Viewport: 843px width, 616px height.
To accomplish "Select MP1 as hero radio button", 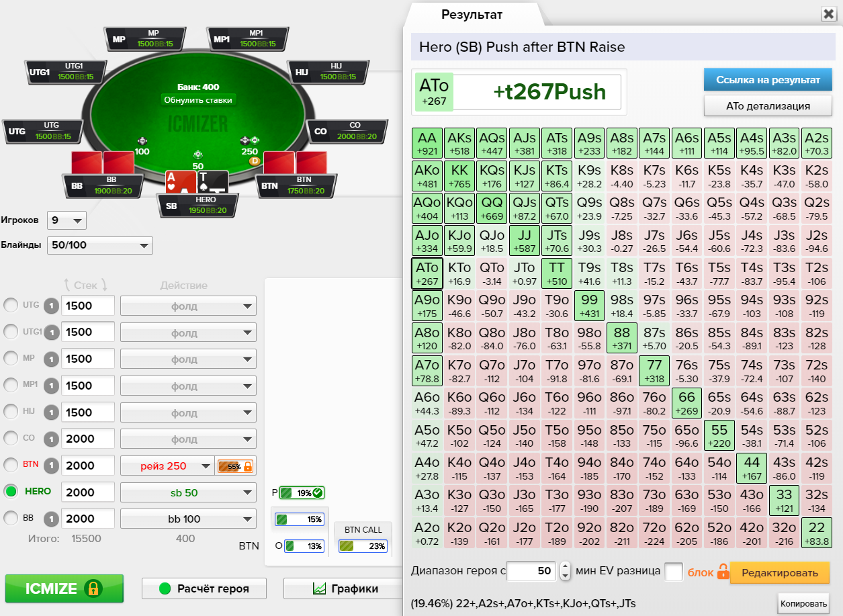I will (11, 386).
